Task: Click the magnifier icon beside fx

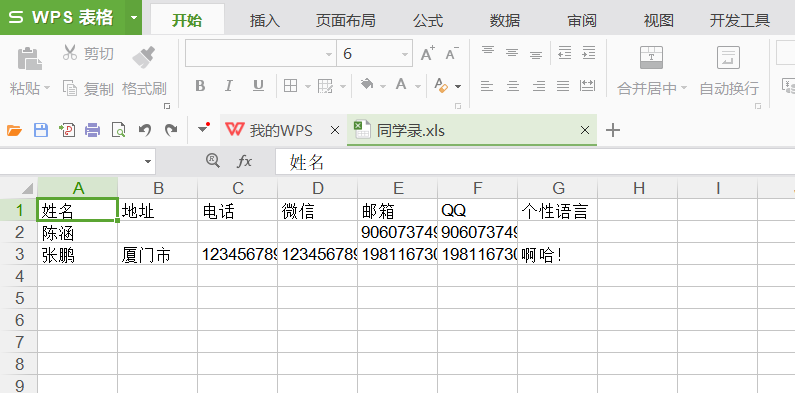Action: click(x=213, y=161)
